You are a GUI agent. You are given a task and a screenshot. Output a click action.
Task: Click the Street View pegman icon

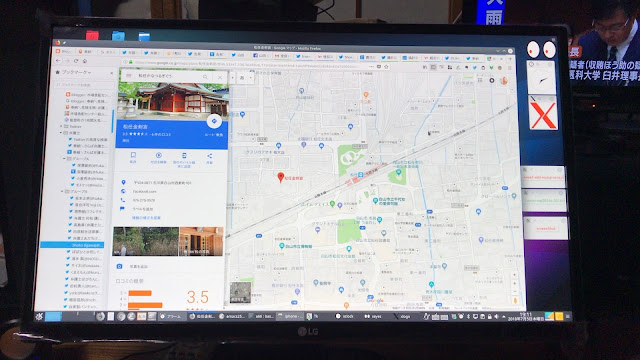pos(516,301)
